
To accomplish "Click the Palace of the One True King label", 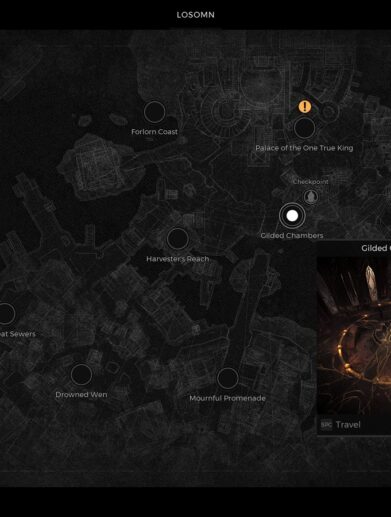I will (304, 148).
